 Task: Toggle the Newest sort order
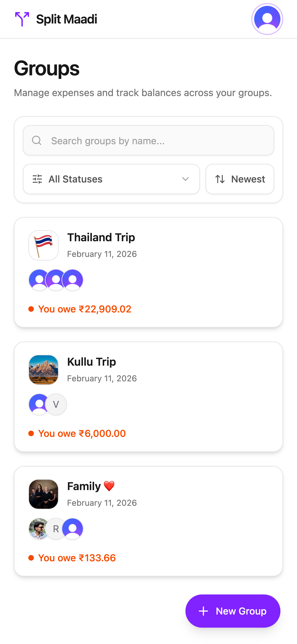(x=239, y=179)
